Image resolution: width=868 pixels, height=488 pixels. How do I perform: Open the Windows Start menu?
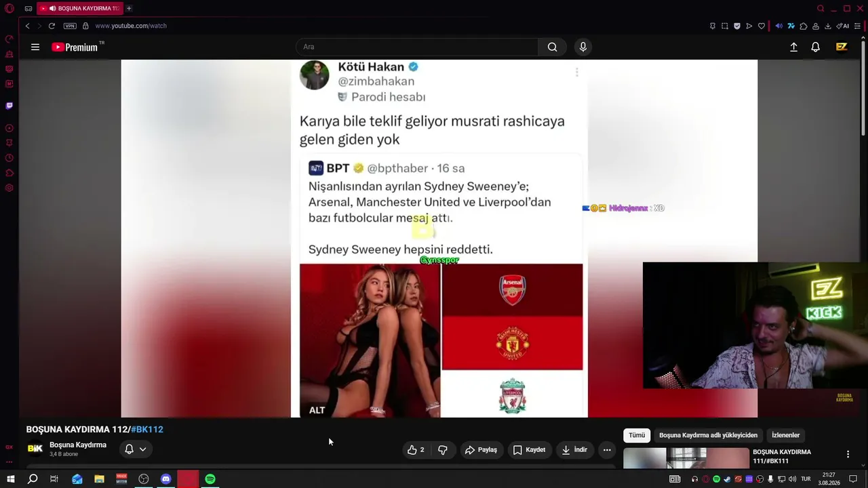point(10,479)
